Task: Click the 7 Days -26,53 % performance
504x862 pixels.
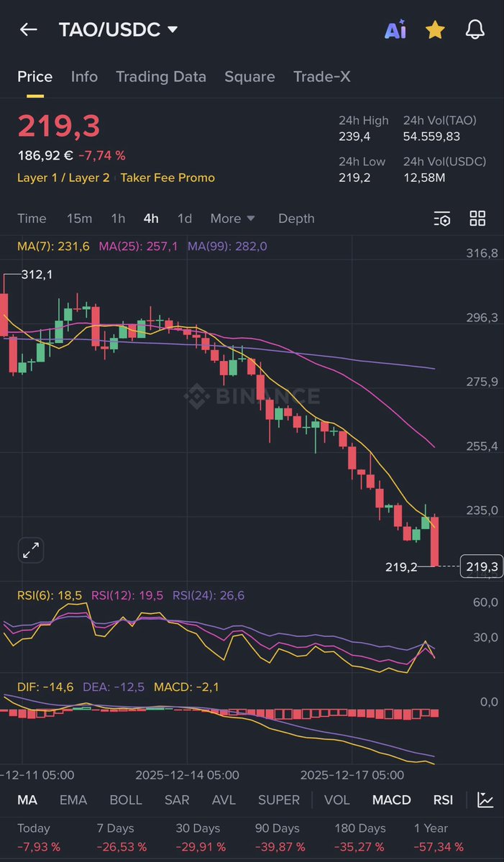Action: [122, 838]
